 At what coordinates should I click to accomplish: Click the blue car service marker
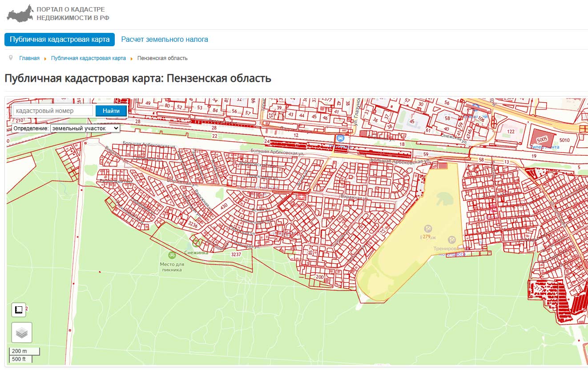[340, 138]
